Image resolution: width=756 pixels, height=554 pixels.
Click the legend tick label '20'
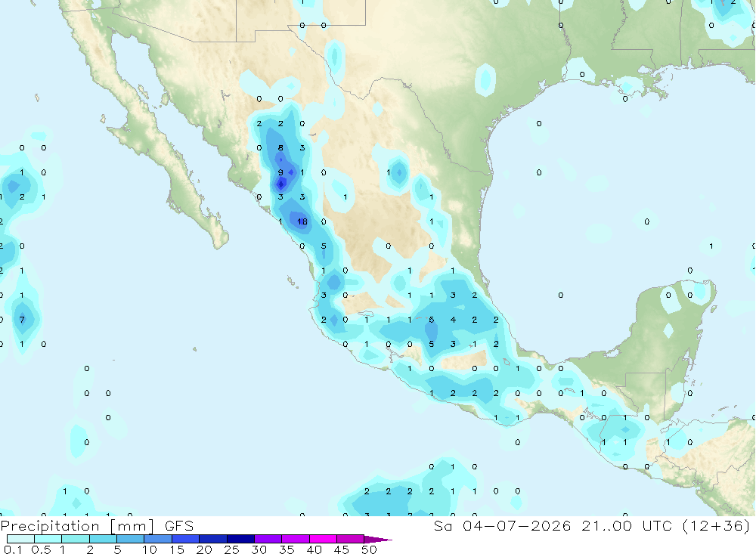click(x=204, y=549)
